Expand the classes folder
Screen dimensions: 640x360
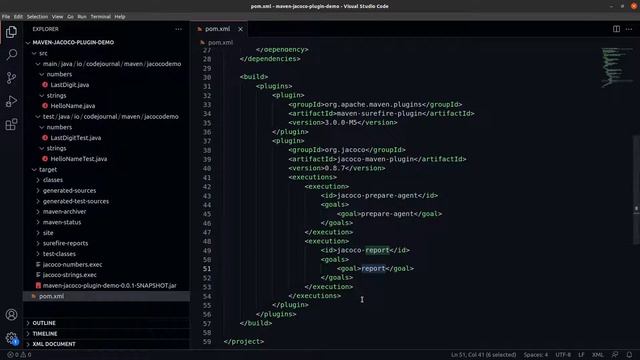53,180
